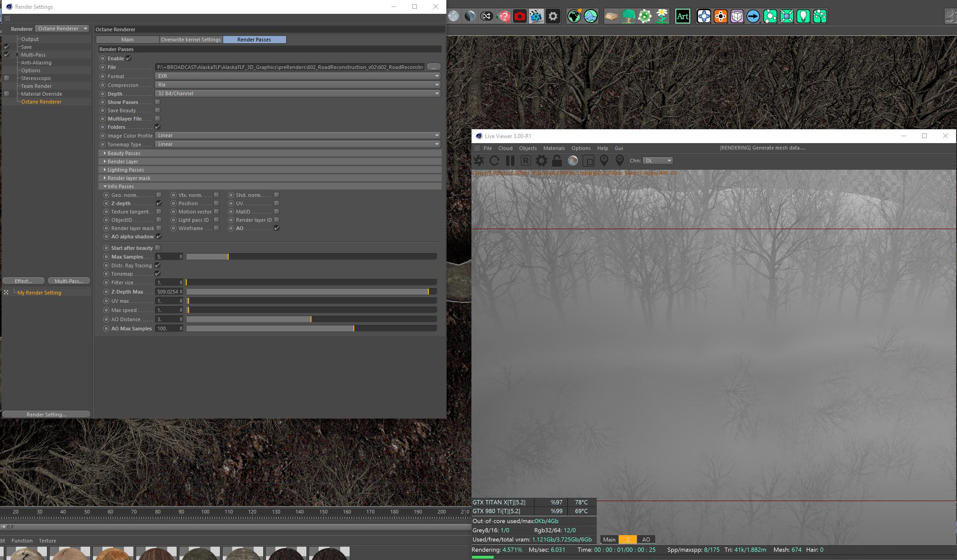Click the AO pass tab in viewer
The width and height of the screenshot is (957, 560).
tap(646, 540)
